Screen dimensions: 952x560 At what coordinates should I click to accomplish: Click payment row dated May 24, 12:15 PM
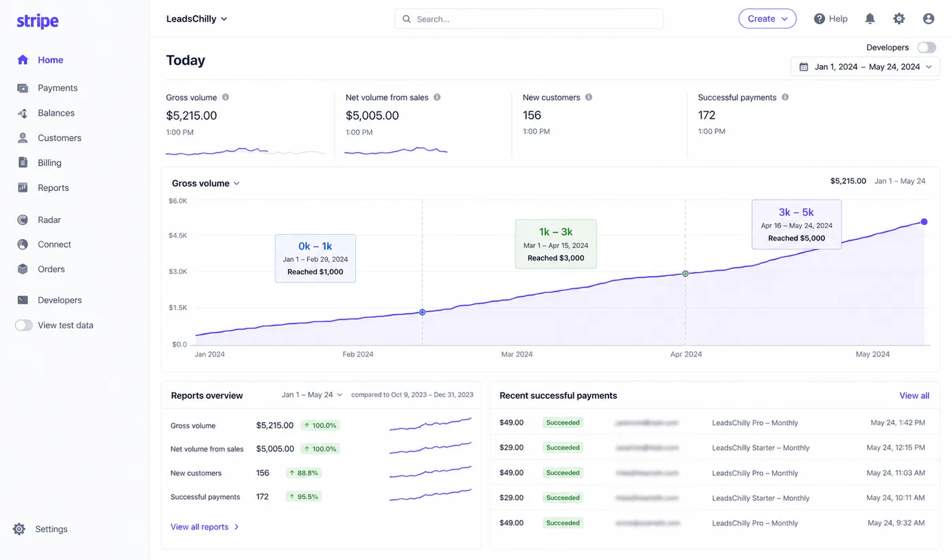point(715,448)
